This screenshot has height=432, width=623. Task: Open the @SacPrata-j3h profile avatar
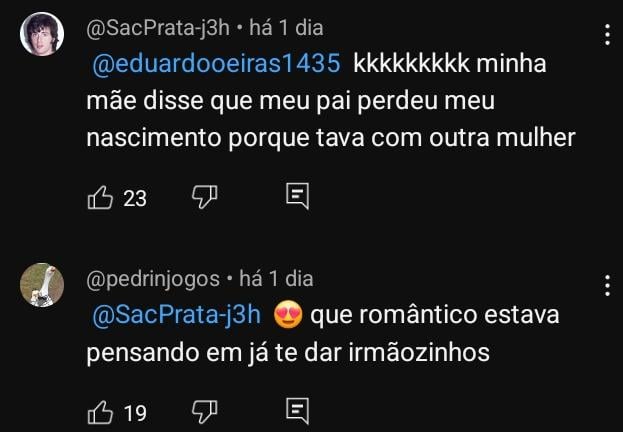[43, 37]
